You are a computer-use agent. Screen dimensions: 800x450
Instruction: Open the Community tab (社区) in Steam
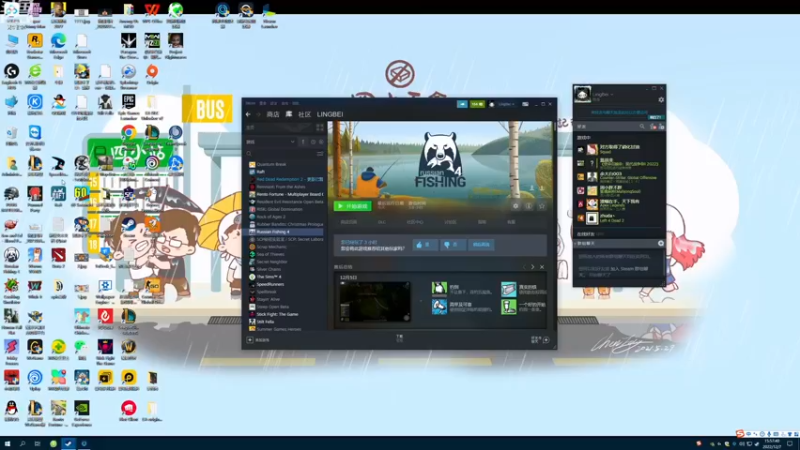(305, 114)
